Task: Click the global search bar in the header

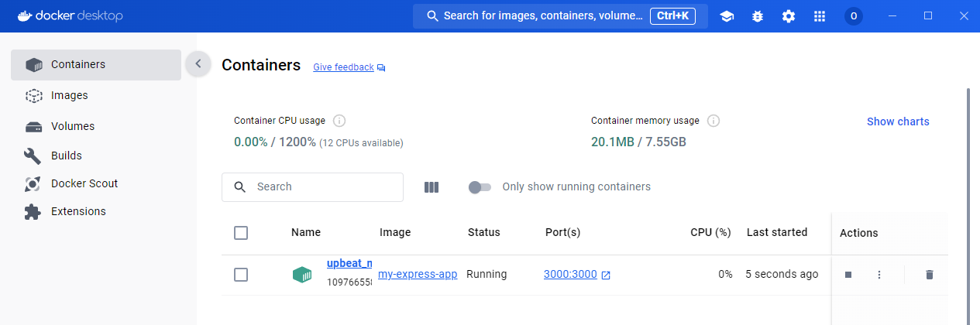Action: pos(560,16)
